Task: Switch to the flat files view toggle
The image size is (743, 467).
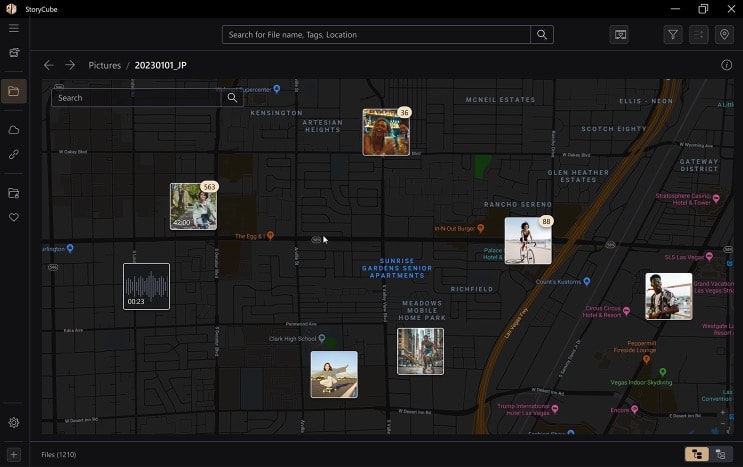Action: tap(720, 454)
